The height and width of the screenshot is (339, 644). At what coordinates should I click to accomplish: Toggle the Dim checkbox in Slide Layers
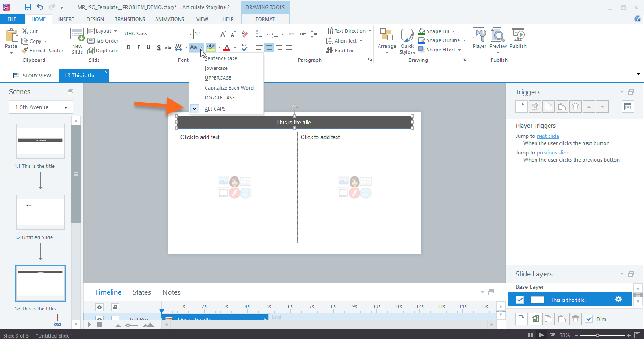588,318
